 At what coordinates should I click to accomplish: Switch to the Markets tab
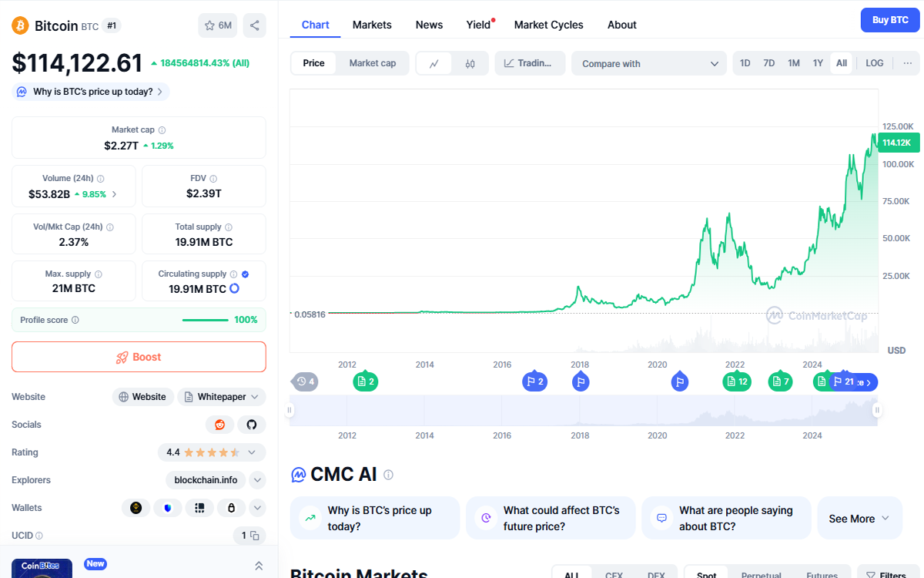pos(372,25)
